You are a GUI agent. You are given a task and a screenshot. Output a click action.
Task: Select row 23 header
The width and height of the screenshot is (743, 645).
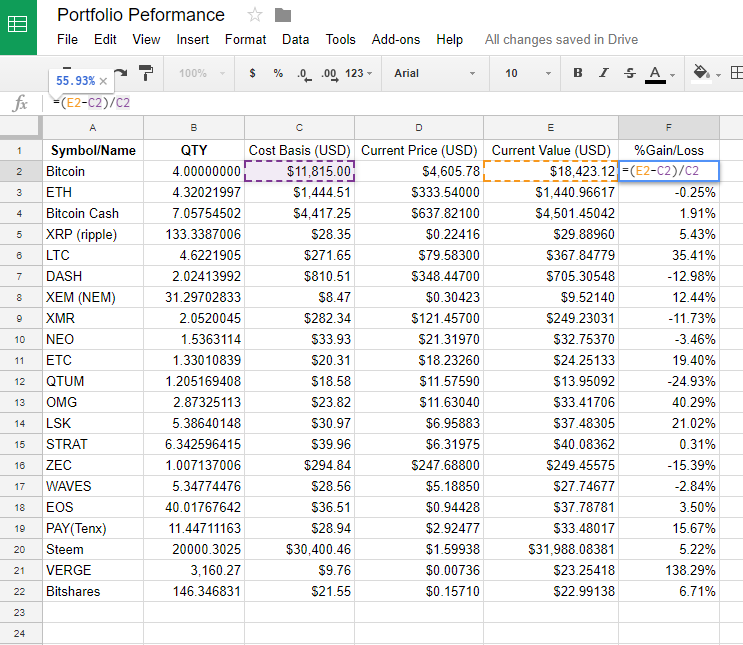click(x=19, y=612)
